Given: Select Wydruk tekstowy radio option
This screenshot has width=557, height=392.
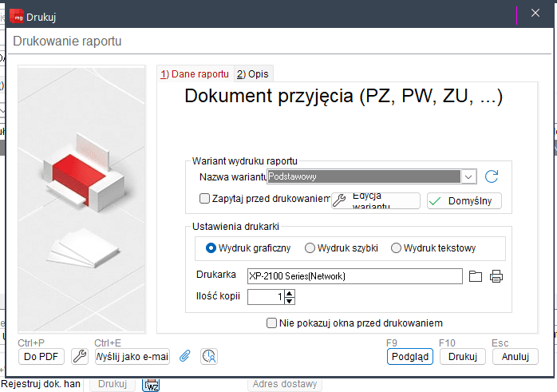Looking at the screenshot, I should click(396, 248).
